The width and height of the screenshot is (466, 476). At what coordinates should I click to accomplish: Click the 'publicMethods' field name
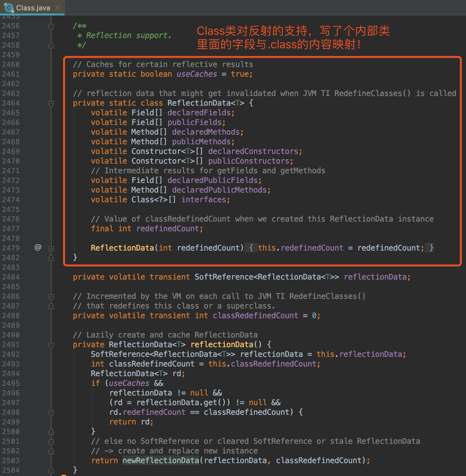pyautogui.click(x=201, y=142)
